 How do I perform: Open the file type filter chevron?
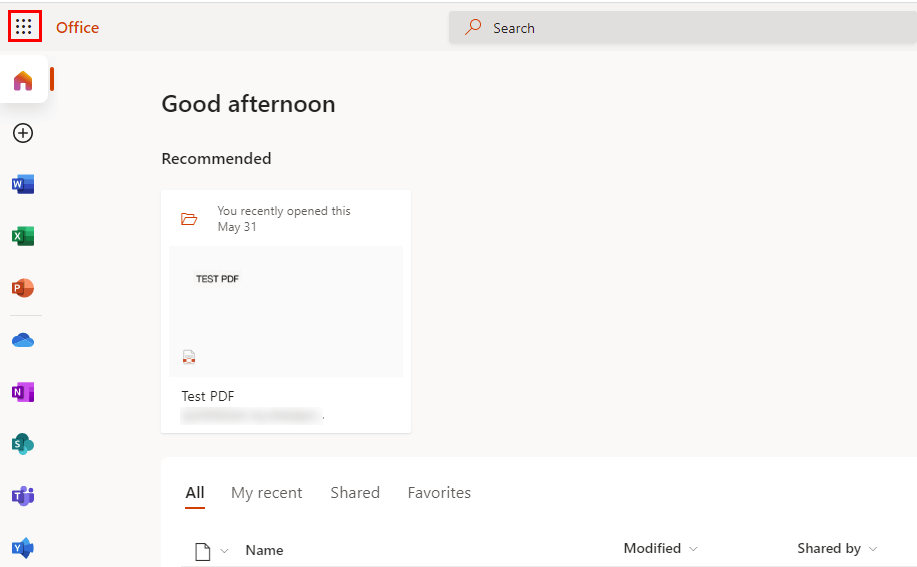click(x=224, y=550)
